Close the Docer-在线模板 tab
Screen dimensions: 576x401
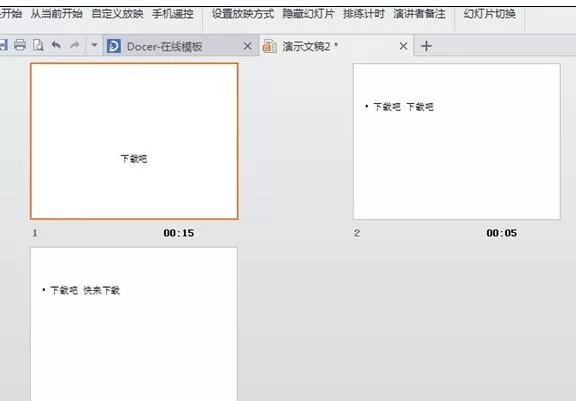tap(248, 46)
